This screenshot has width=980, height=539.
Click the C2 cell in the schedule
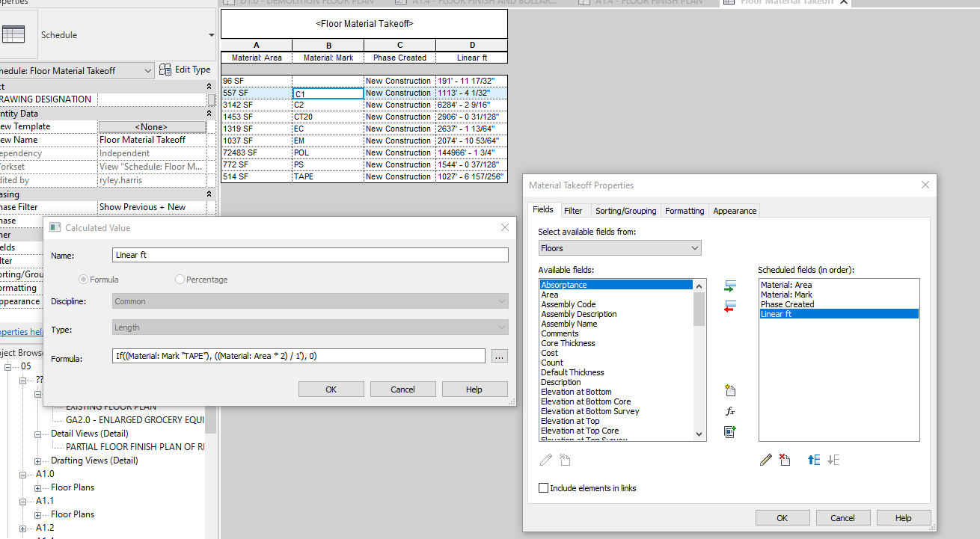click(x=328, y=105)
